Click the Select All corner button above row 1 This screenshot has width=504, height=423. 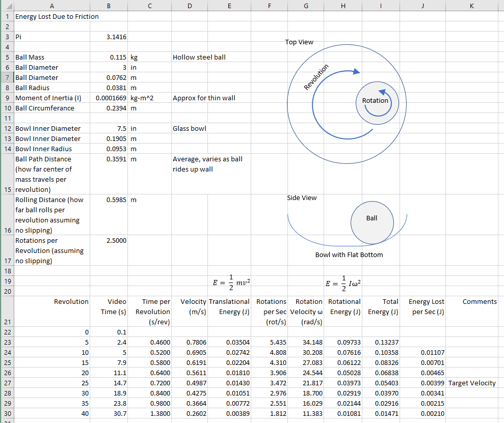click(7, 6)
